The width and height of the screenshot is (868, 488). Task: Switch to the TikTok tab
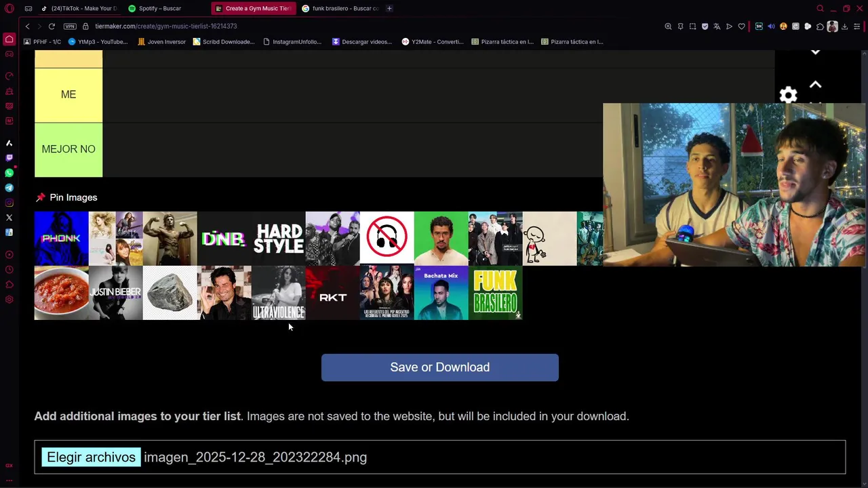pos(79,8)
